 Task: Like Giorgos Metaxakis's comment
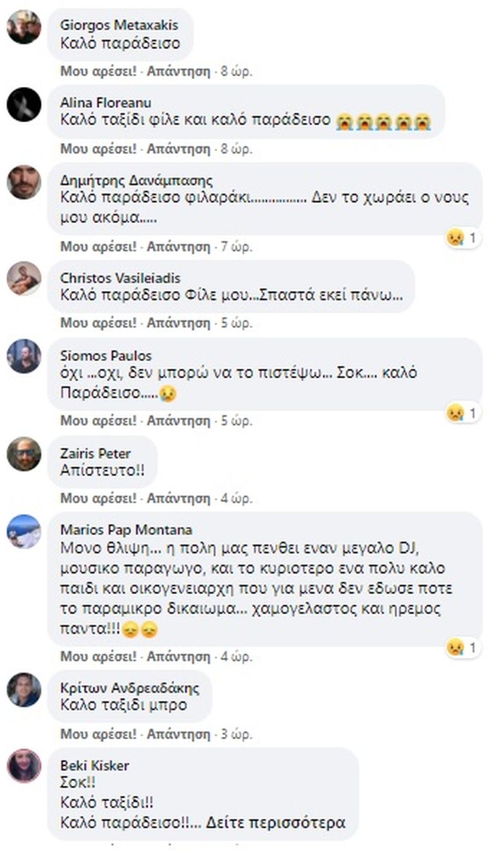pos(98,71)
